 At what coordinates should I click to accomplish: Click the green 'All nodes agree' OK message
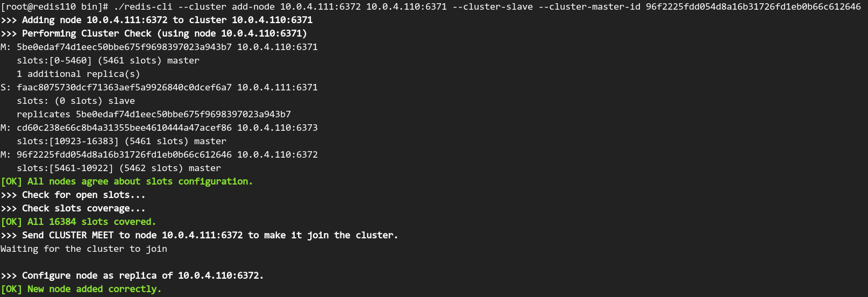[126, 181]
